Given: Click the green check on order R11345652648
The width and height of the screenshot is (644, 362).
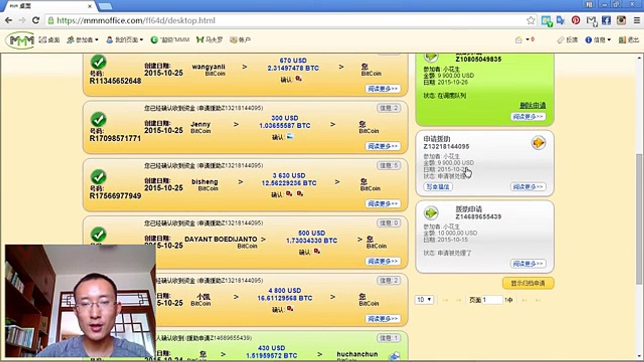Looking at the screenshot, I should pyautogui.click(x=98, y=62).
